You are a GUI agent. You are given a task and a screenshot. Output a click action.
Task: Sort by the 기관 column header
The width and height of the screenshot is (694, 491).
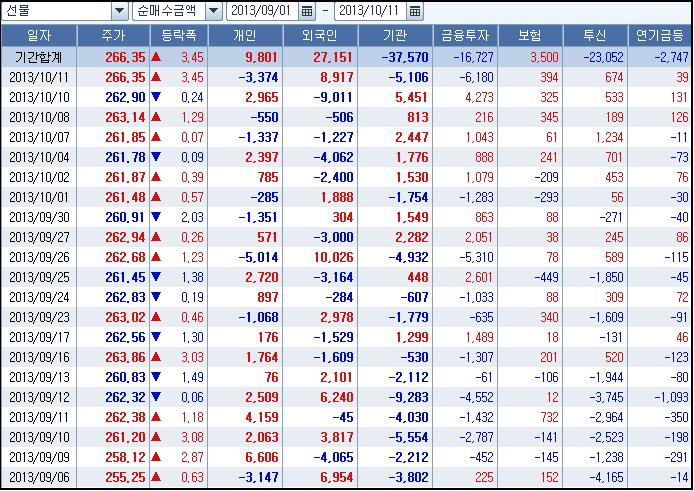coord(395,35)
